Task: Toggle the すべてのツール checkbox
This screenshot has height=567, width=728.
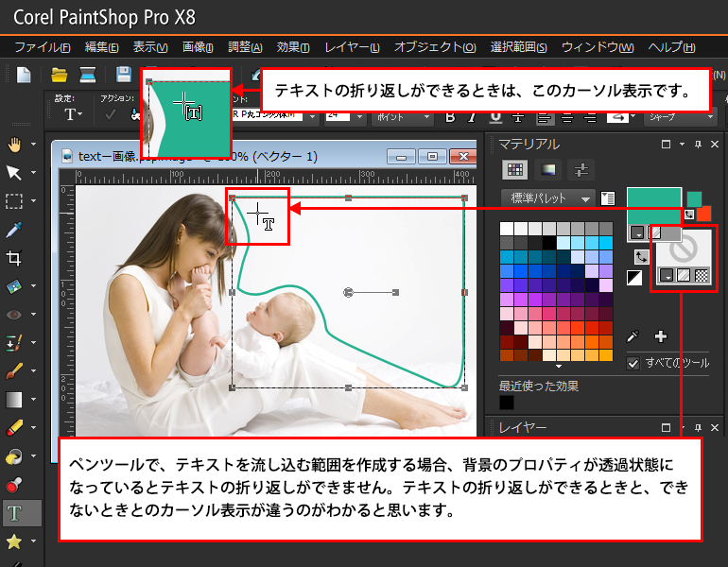Action: pyautogui.click(x=633, y=363)
